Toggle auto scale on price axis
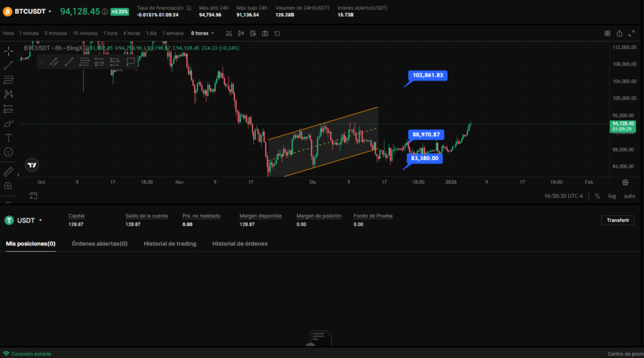This screenshot has height=358, width=644. [x=629, y=196]
